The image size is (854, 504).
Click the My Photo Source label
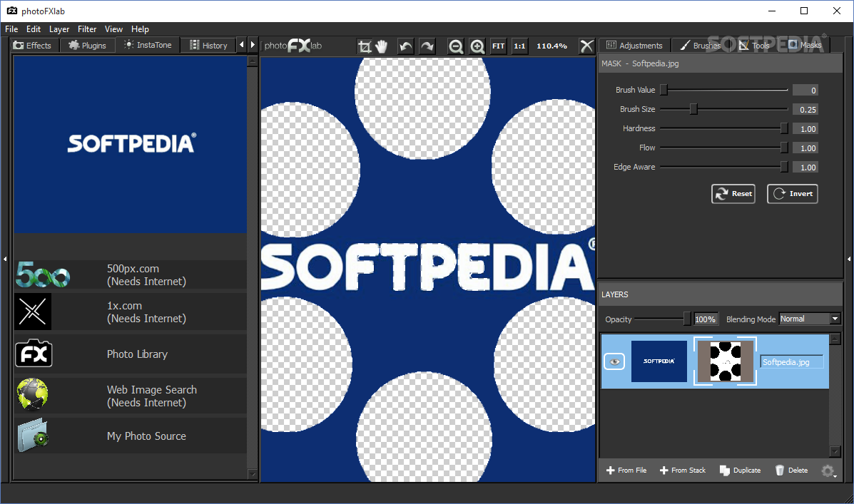click(146, 436)
